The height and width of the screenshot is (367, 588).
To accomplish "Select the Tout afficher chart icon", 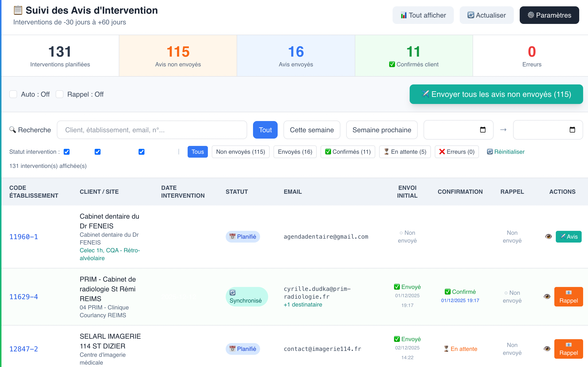I will tap(405, 15).
